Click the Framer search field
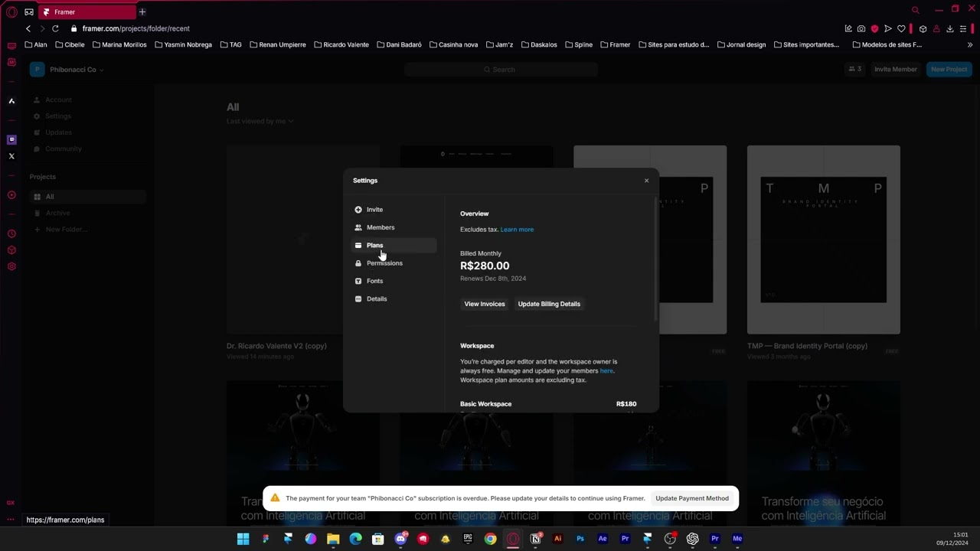The width and height of the screenshot is (980, 551). click(x=501, y=70)
